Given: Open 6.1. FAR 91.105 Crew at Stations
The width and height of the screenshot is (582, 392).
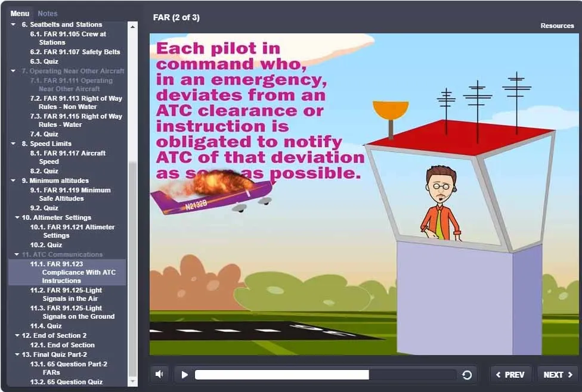Looking at the screenshot, I should pos(68,38).
